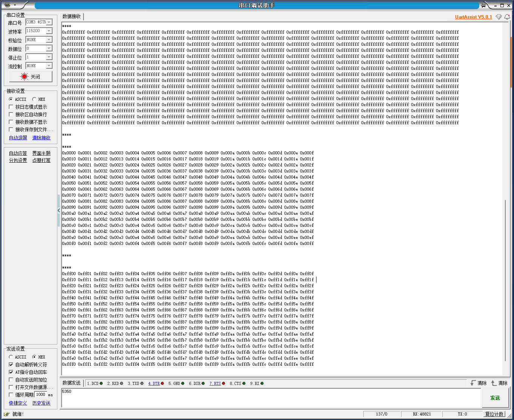Click the send text box containing 5350
This screenshot has height=420, width=514.
(271, 398)
